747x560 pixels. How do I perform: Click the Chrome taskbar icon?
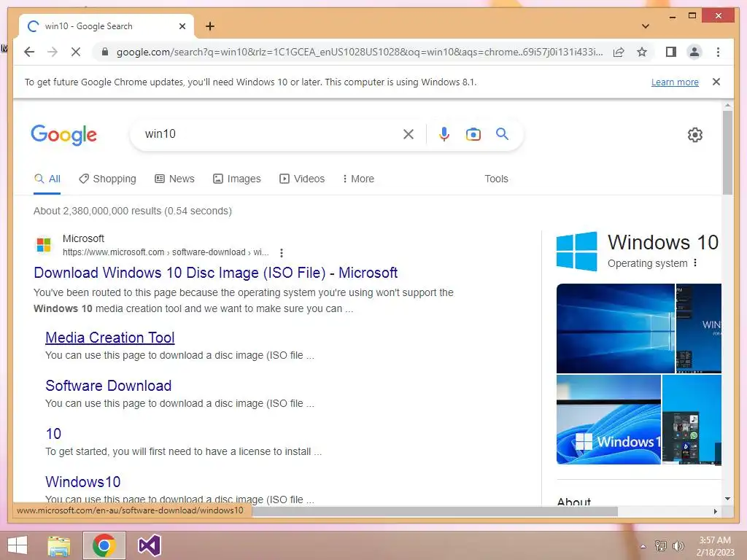point(104,545)
